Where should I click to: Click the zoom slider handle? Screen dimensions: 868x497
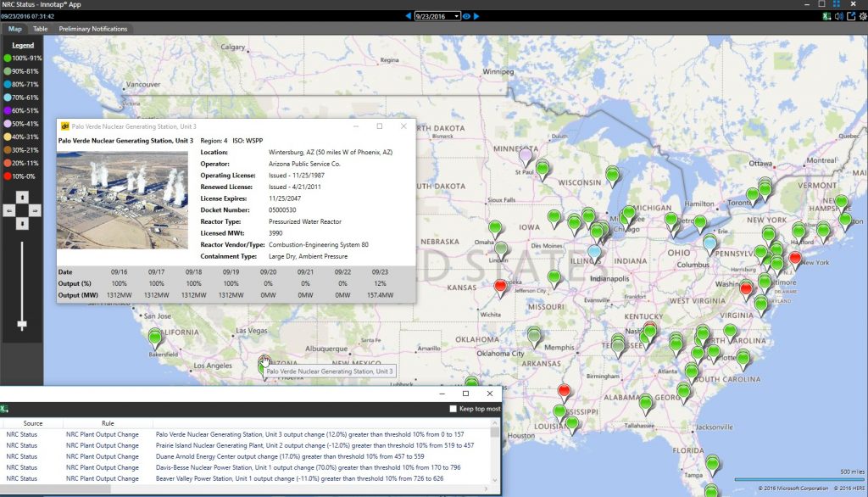(x=21, y=325)
